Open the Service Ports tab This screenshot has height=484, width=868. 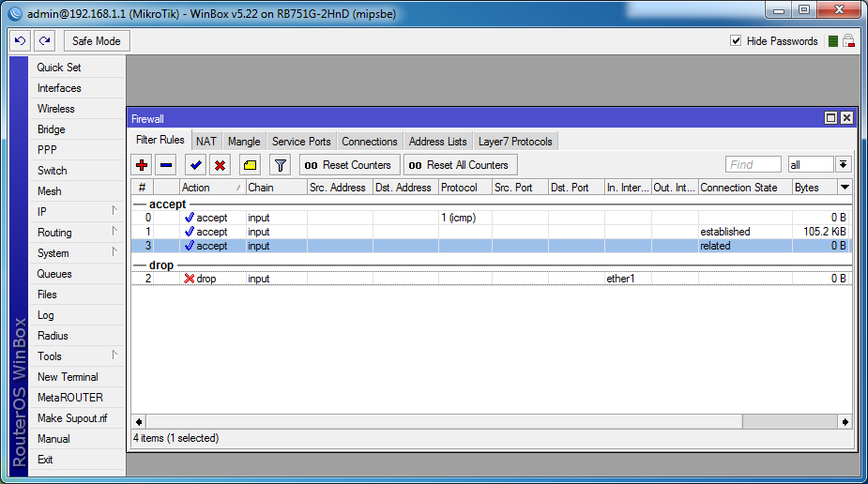point(301,142)
